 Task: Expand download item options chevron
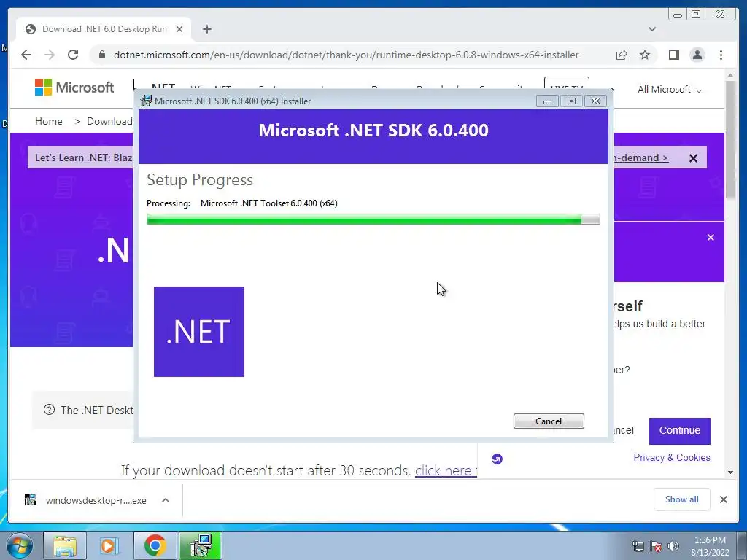166,500
